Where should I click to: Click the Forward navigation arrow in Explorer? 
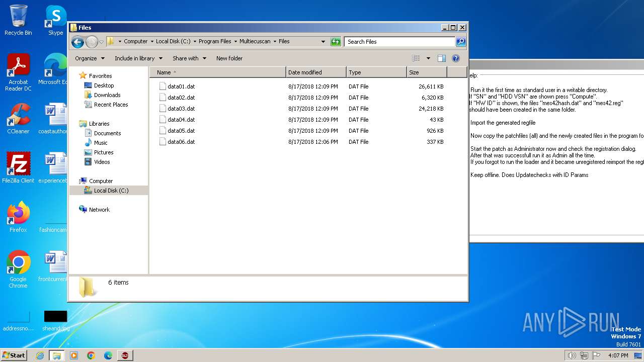pos(92,42)
